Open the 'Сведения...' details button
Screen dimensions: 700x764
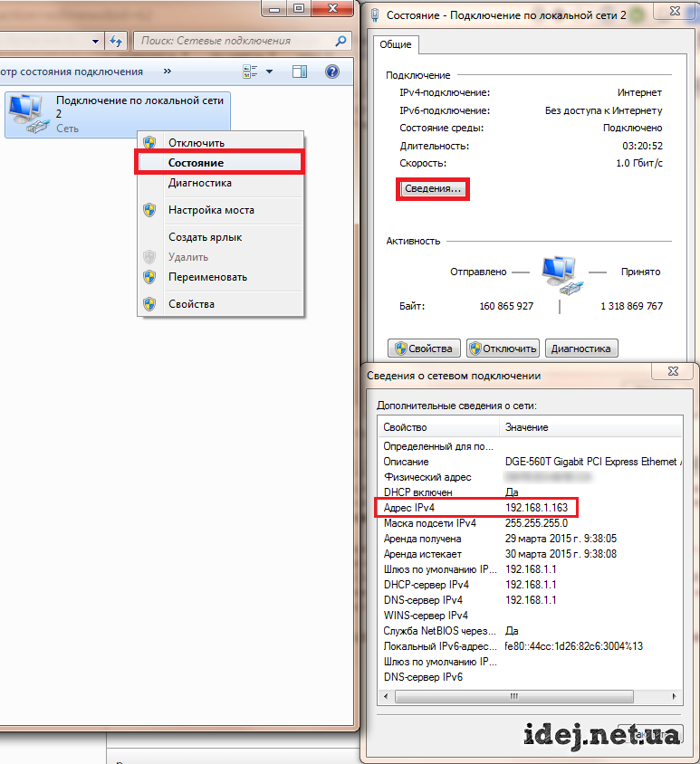coord(433,188)
